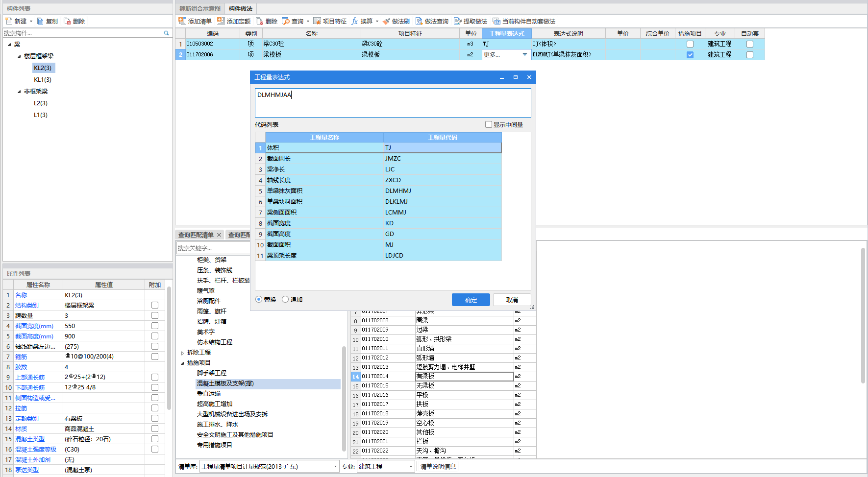
Task: Uncheck 措施项目 checkbox for row 011702006
Action: (690, 55)
